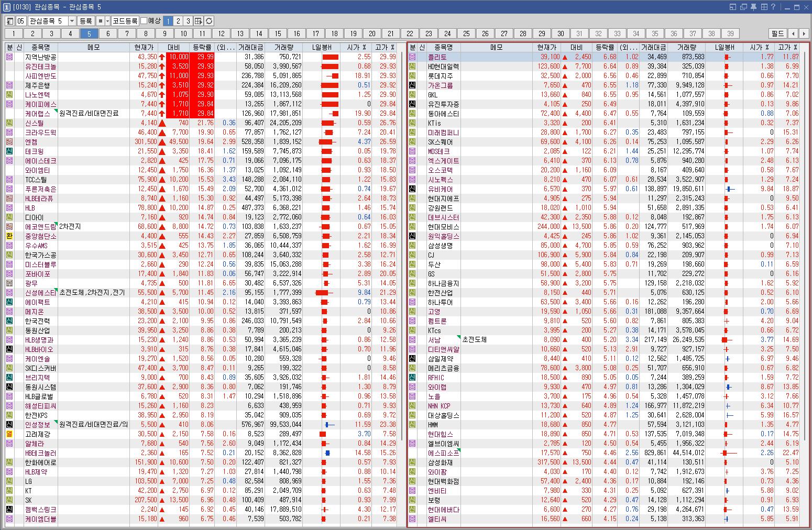Switch to watchlist group tab 12
This screenshot has width=812, height=530.
pos(221,34)
